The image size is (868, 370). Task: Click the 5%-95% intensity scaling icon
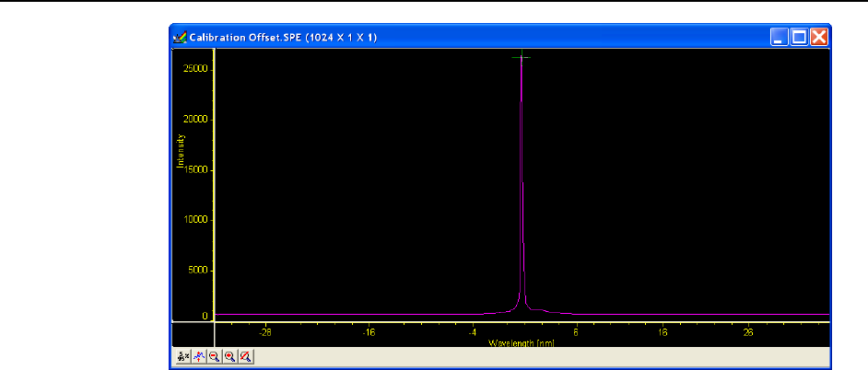(182, 357)
